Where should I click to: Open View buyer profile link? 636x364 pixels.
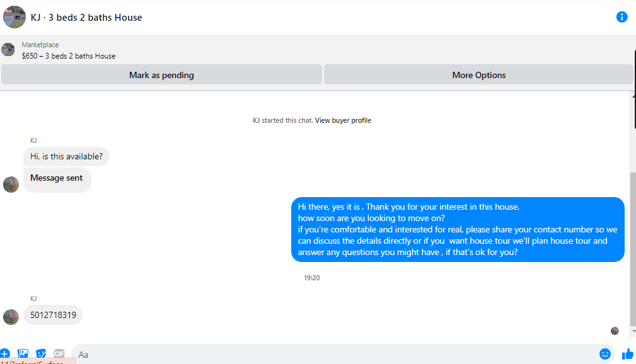tap(343, 120)
